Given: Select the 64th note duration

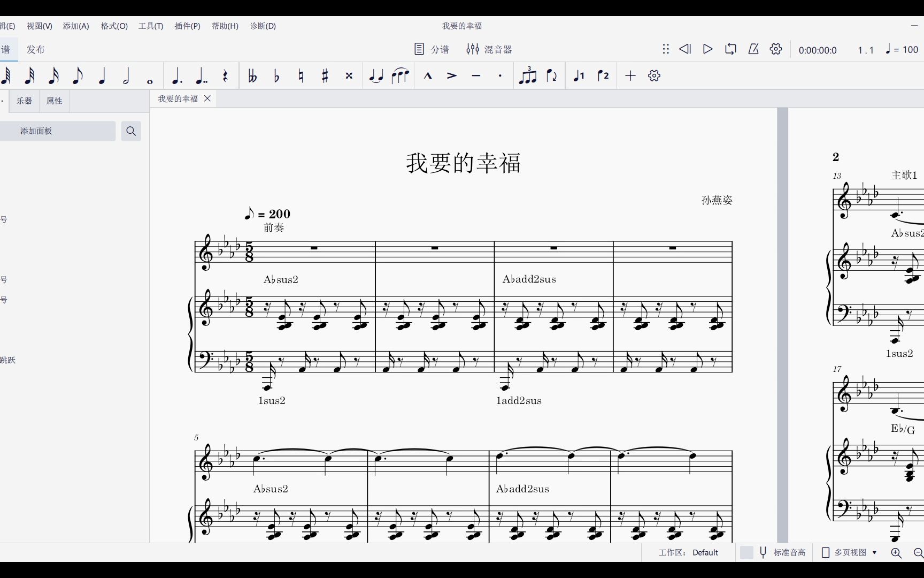Looking at the screenshot, I should pyautogui.click(x=6, y=76).
